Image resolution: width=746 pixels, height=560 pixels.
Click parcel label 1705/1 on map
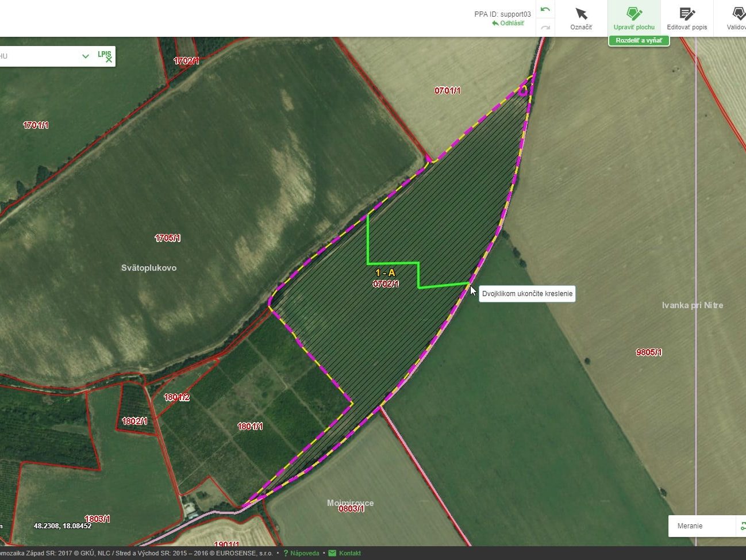click(x=167, y=238)
